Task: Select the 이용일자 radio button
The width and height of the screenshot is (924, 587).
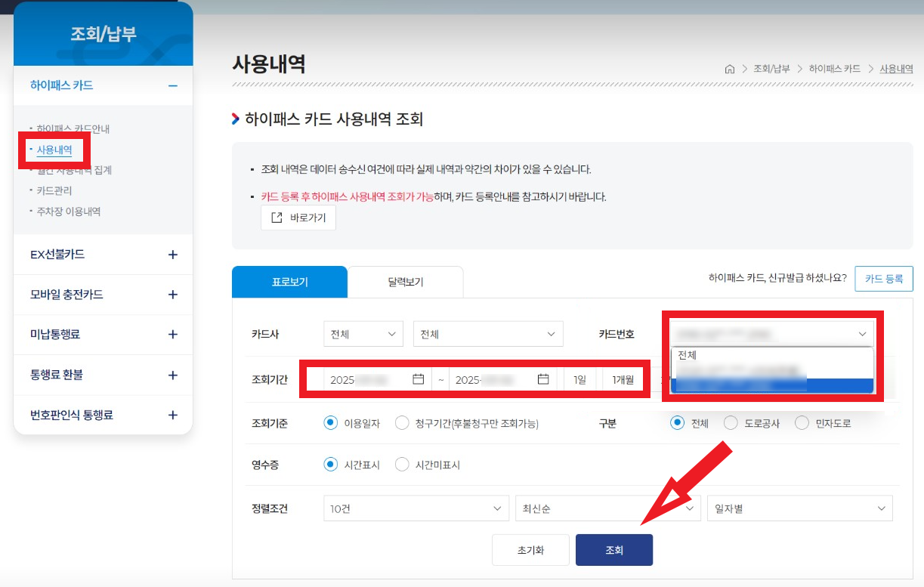Action: pyautogui.click(x=330, y=423)
